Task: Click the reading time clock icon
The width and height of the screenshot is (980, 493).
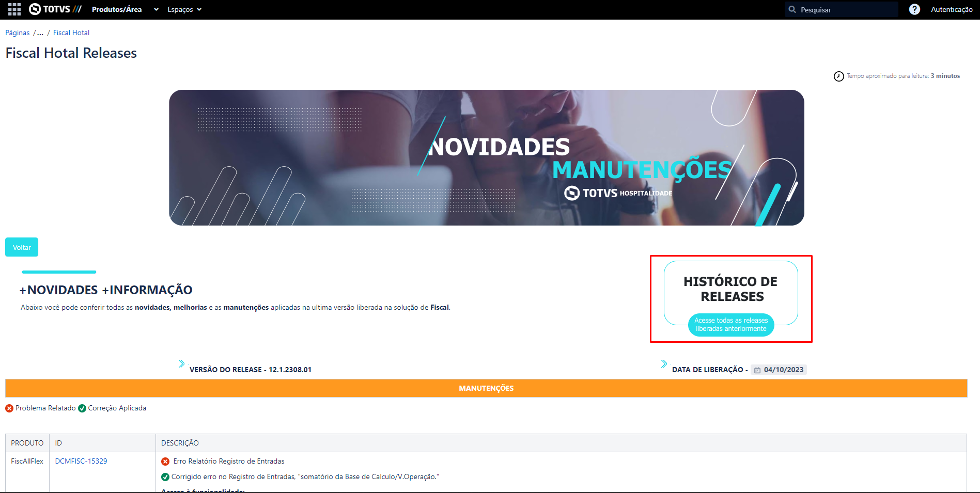Action: coord(839,76)
